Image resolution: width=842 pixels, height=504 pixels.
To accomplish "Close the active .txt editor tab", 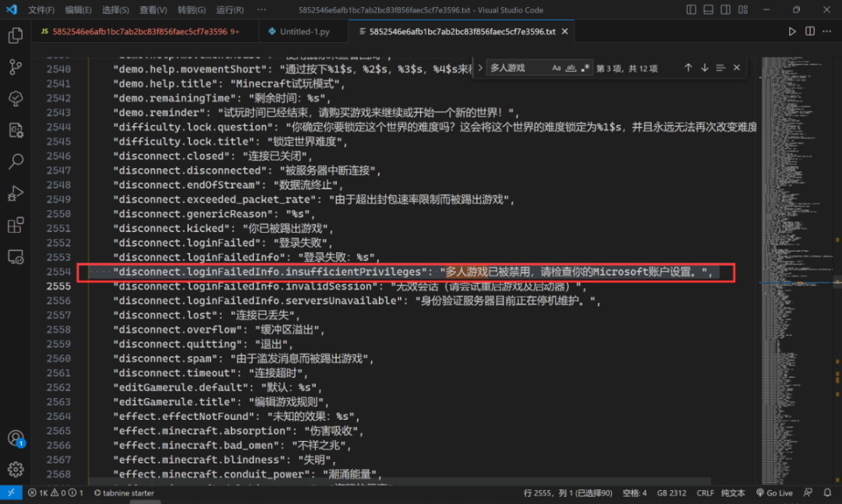I will (x=565, y=32).
